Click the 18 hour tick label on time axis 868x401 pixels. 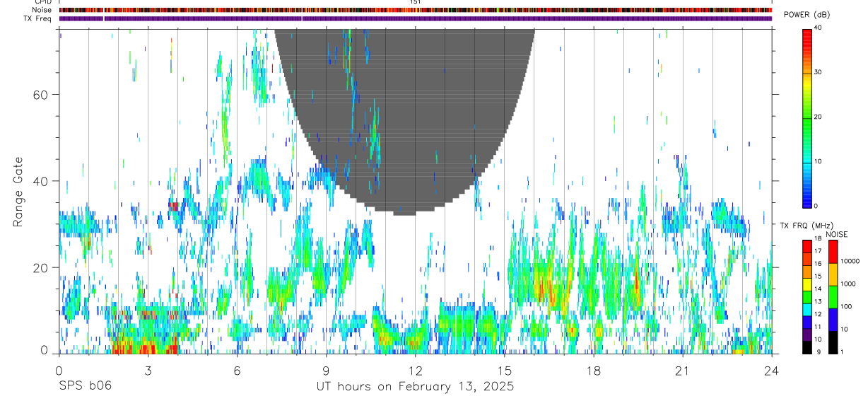[x=593, y=371]
